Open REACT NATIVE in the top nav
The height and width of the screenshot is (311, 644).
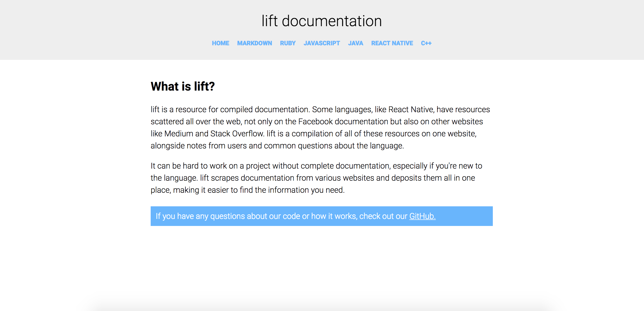pyautogui.click(x=392, y=43)
